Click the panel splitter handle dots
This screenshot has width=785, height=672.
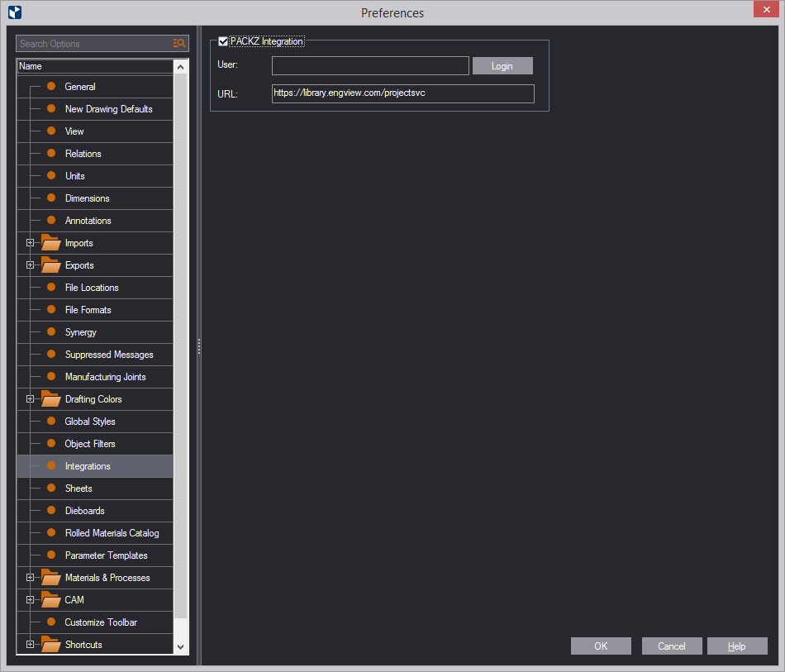pyautogui.click(x=199, y=346)
